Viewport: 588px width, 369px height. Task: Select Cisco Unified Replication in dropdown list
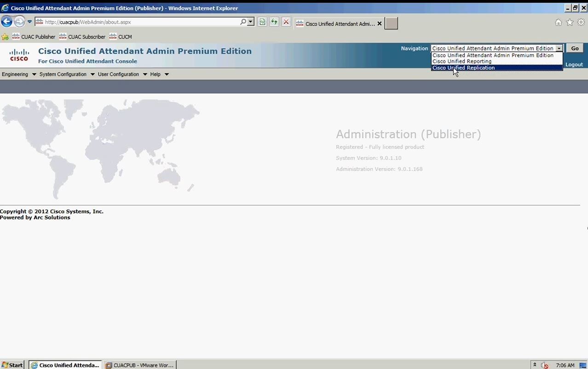click(x=496, y=68)
